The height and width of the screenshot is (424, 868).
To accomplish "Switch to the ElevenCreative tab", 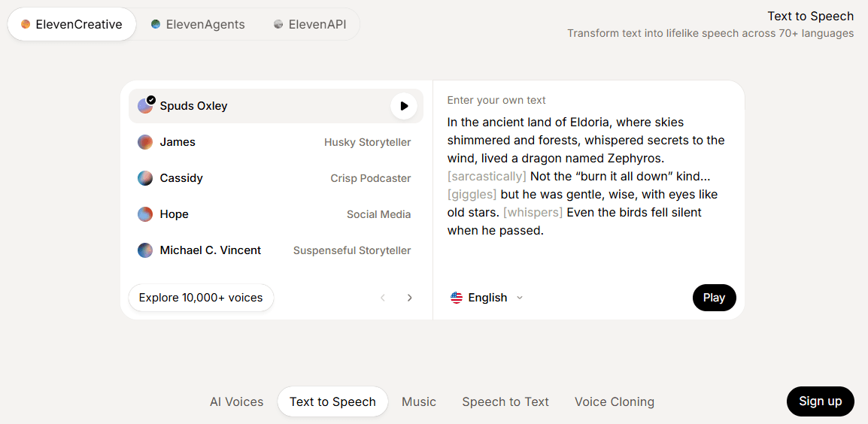I will click(71, 24).
